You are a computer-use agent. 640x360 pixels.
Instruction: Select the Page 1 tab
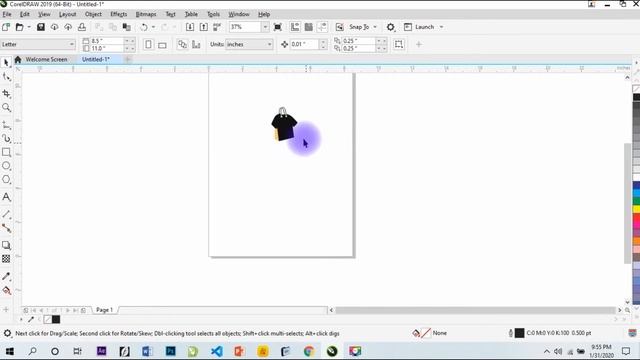[104, 310]
